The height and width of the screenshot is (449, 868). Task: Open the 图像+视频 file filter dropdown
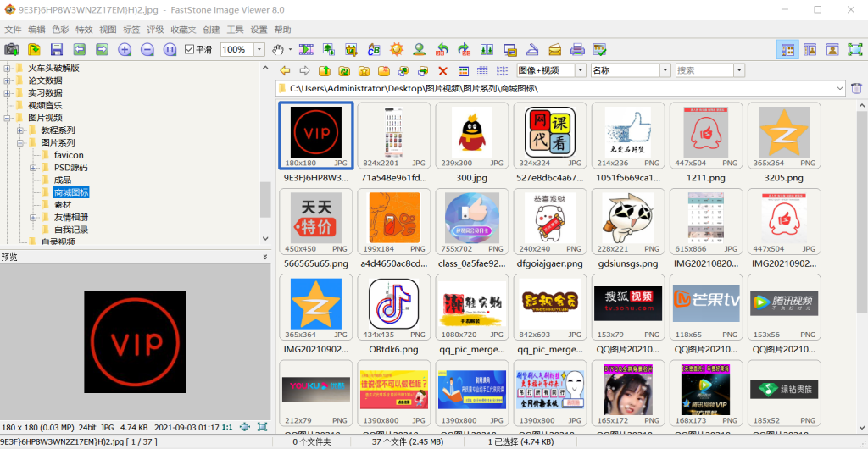pos(580,71)
